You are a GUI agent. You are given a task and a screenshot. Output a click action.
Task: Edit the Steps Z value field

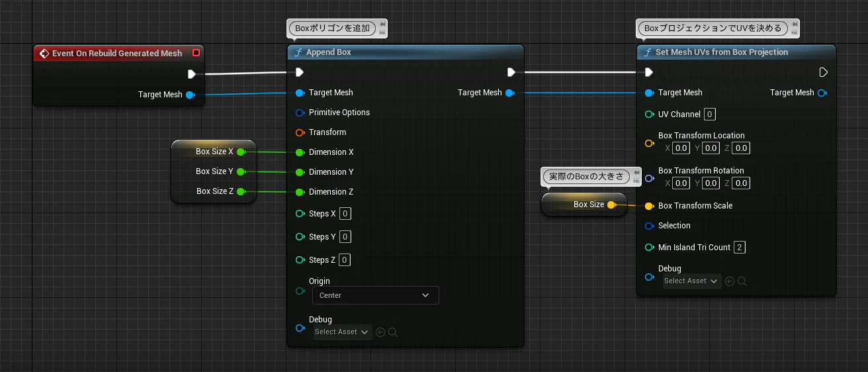(345, 260)
